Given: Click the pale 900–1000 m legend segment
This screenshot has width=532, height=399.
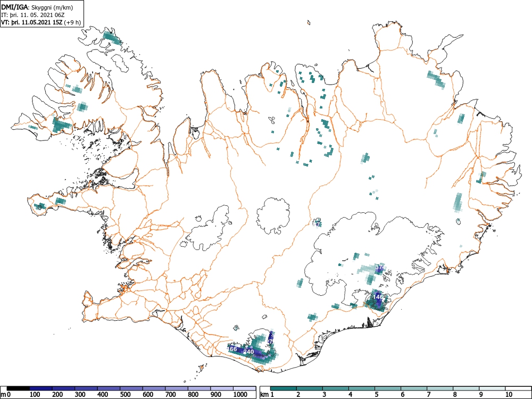Looking at the screenshot, I should 222,388.
